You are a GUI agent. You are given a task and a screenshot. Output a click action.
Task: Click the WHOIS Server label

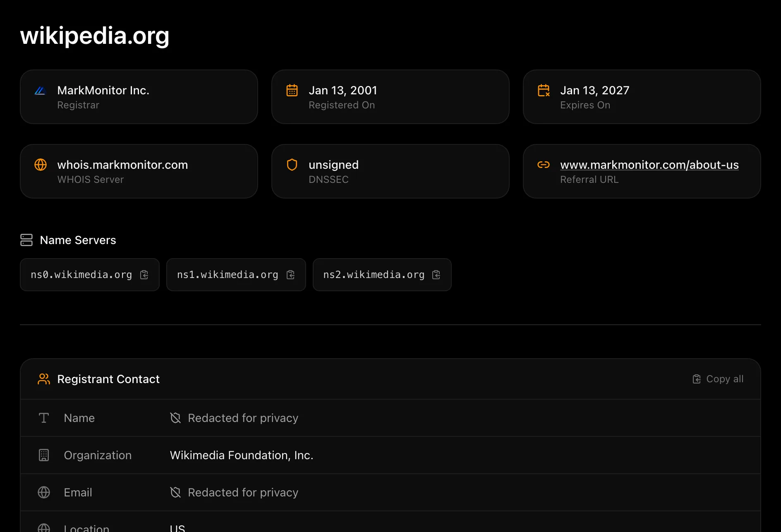click(x=90, y=180)
